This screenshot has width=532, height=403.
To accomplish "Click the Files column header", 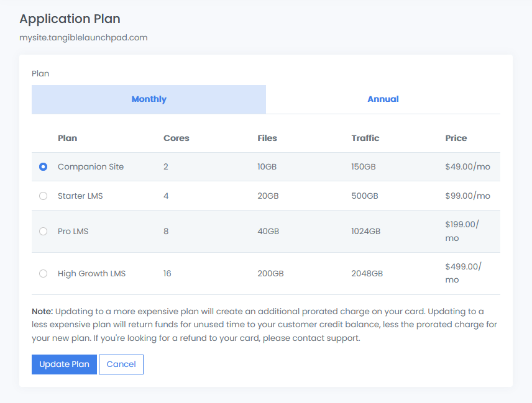I will click(x=267, y=138).
